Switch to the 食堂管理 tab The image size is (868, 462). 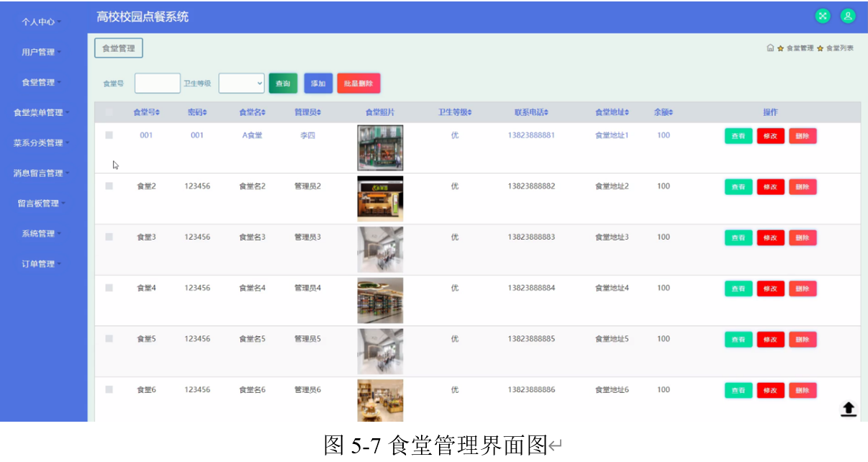[x=118, y=48]
